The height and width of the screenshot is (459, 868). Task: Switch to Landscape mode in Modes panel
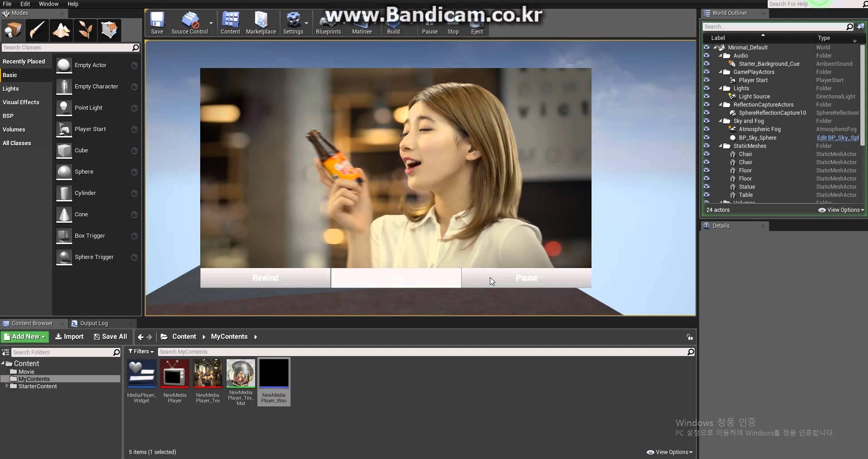(x=61, y=30)
